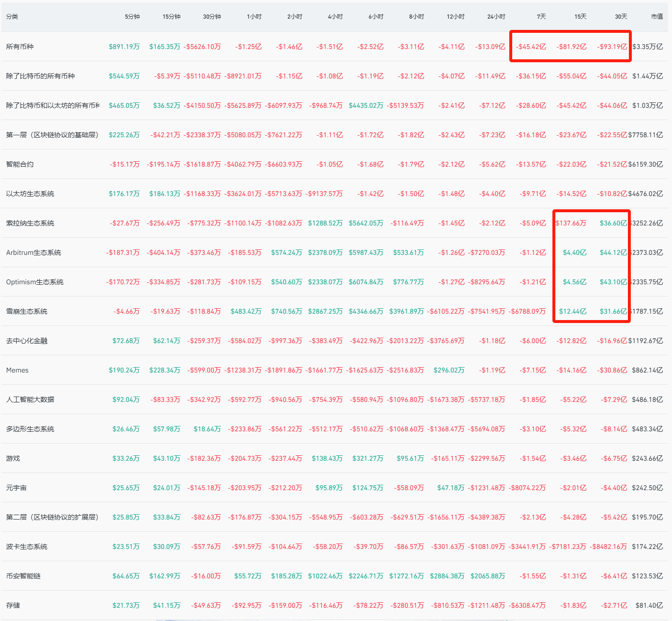This screenshot has width=672, height=621.
Task: Click the -$93.19亿 30-day value
Action: point(612,47)
